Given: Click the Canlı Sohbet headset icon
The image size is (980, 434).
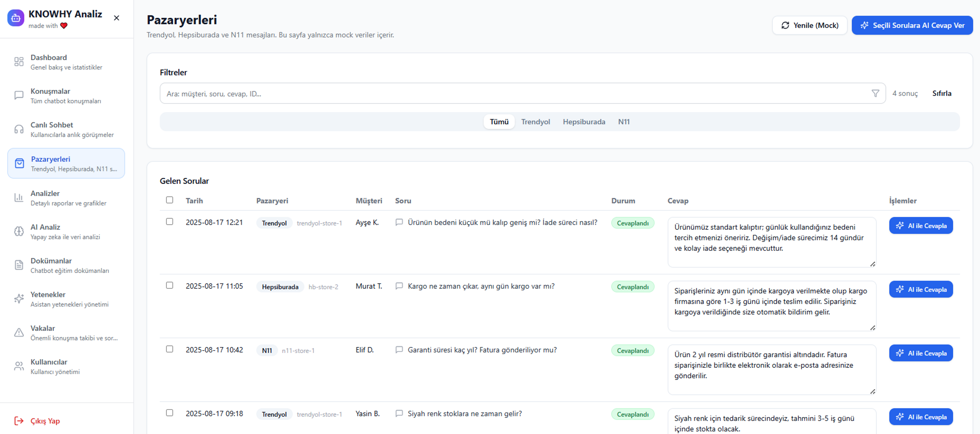Looking at the screenshot, I should pyautogui.click(x=19, y=129).
